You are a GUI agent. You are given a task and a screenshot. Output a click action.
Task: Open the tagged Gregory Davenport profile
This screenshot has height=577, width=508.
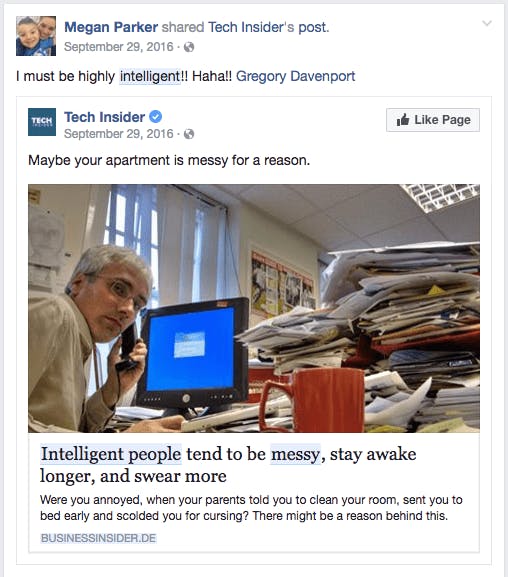click(x=295, y=77)
